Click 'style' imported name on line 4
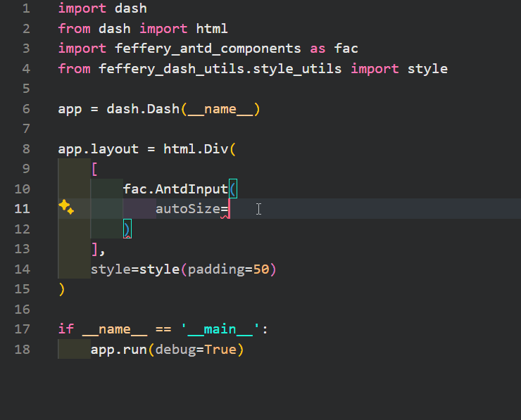The height and width of the screenshot is (420, 521). pos(427,69)
